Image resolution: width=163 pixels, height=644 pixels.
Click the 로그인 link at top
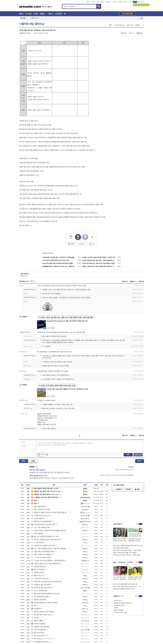click(x=135, y=2)
